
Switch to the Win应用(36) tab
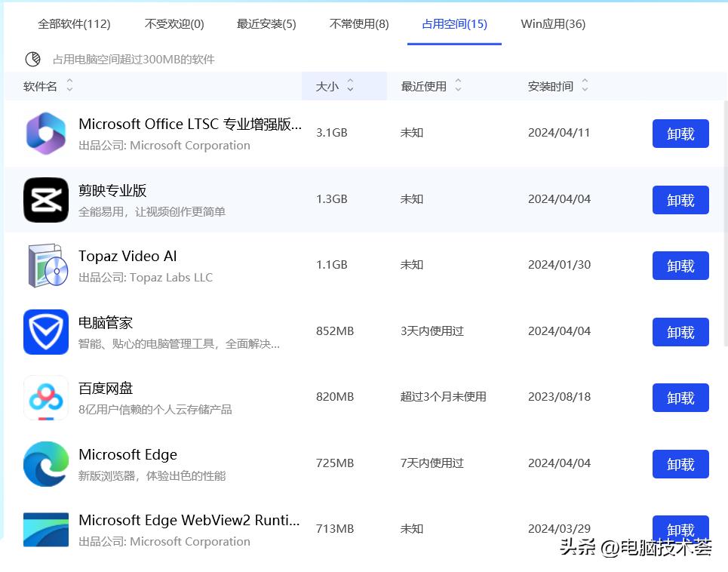[x=554, y=23]
